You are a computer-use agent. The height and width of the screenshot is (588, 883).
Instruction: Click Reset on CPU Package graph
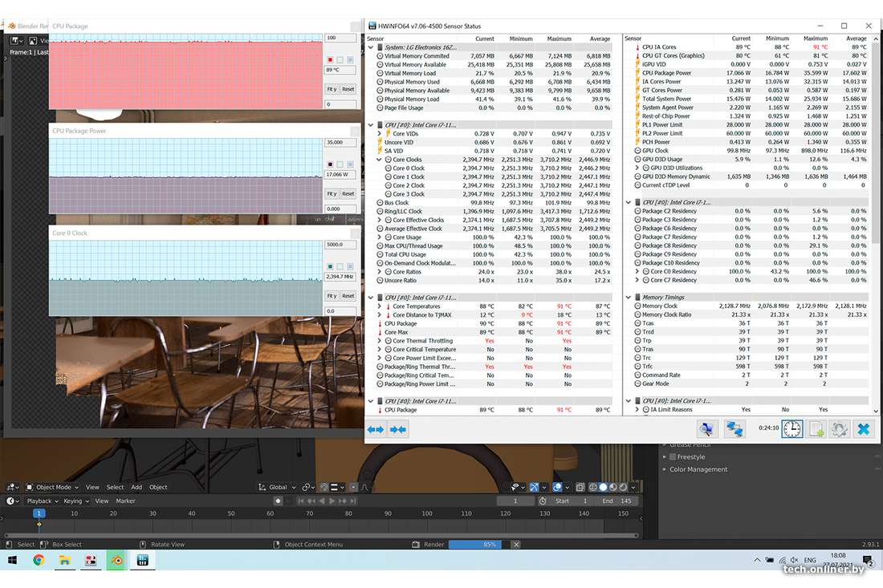(x=348, y=89)
